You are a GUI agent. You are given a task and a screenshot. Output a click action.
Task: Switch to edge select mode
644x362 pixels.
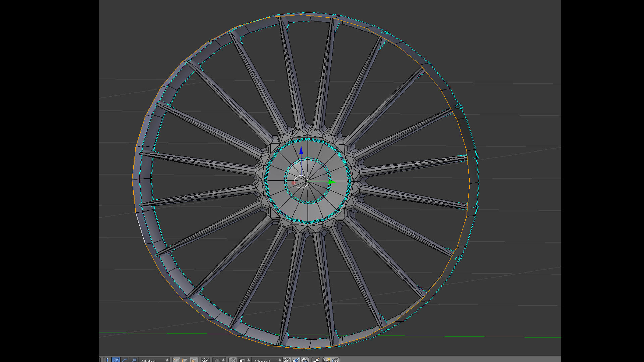(185, 360)
